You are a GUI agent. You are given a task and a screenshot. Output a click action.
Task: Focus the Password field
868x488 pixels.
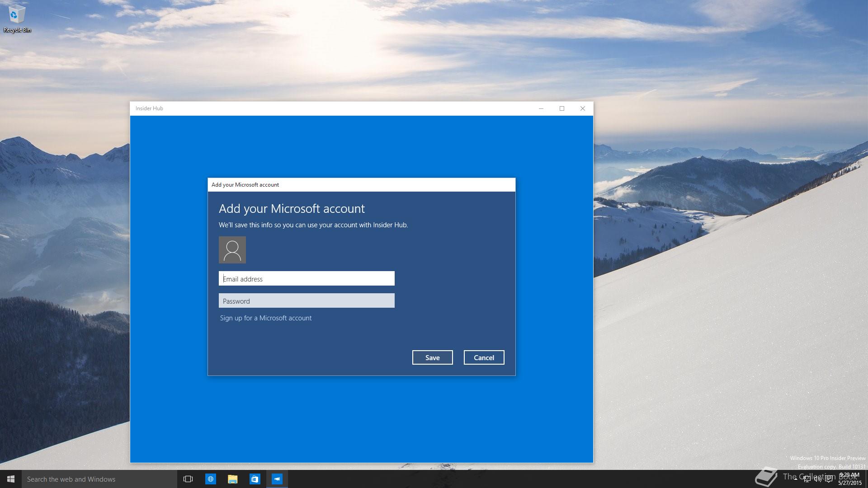(x=307, y=300)
